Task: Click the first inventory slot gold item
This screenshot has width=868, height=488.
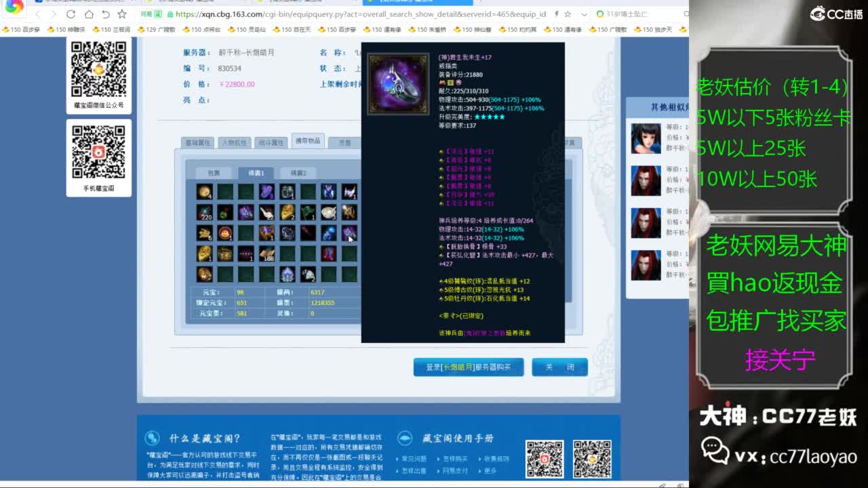Action: 204,192
